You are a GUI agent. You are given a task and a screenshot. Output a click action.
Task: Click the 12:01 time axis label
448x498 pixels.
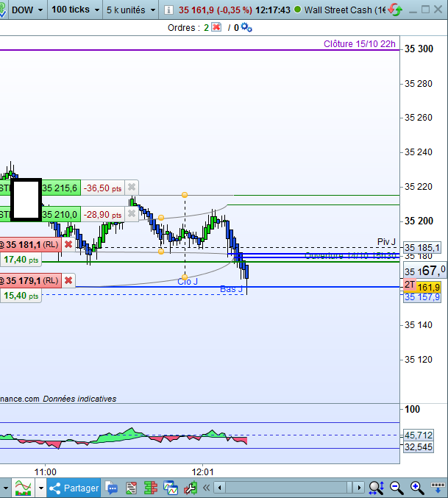pos(202,472)
